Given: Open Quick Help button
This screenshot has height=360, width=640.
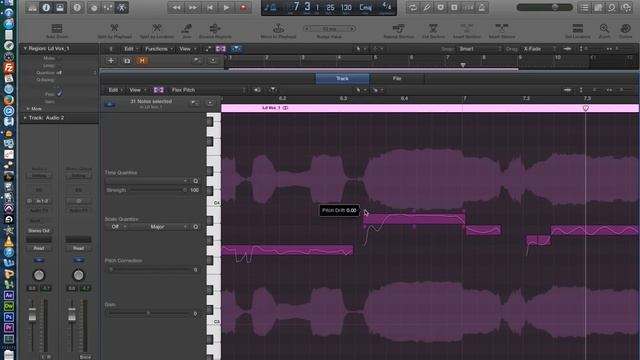Looking at the screenshot, I should 77,7.
